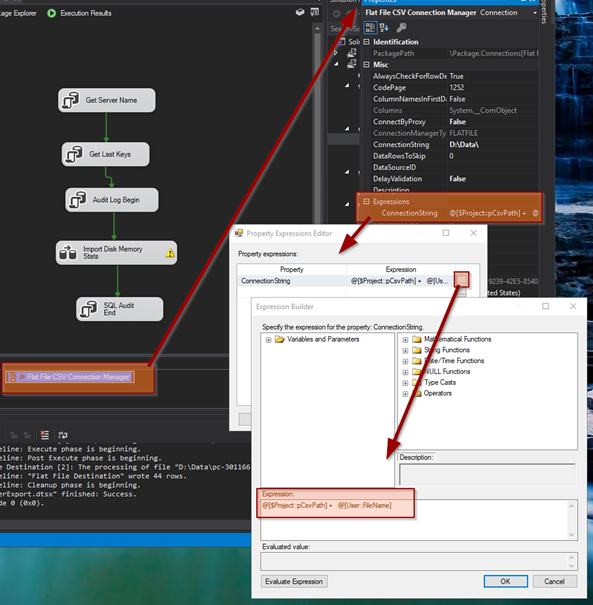
Task: Select the Audit Log Begin task
Action: [x=112, y=200]
